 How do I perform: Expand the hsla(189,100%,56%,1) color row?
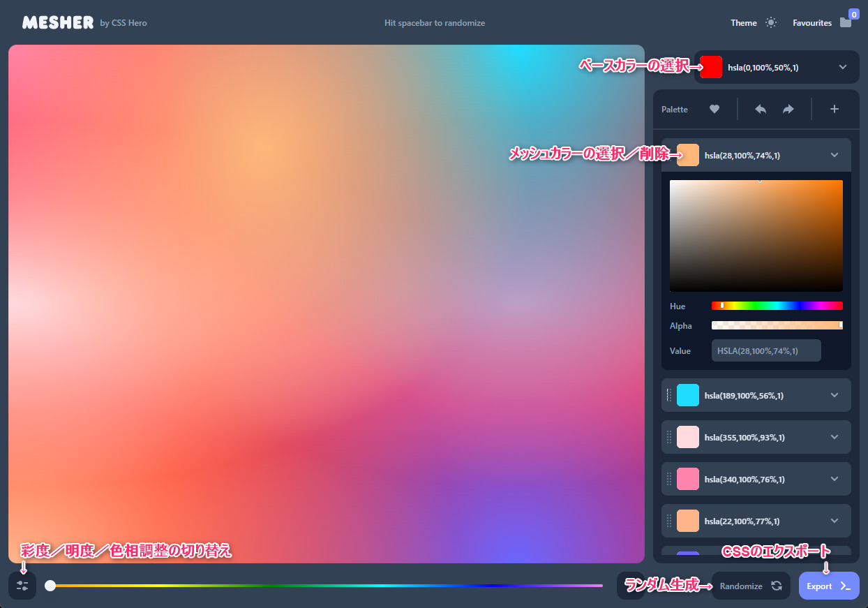(x=835, y=395)
